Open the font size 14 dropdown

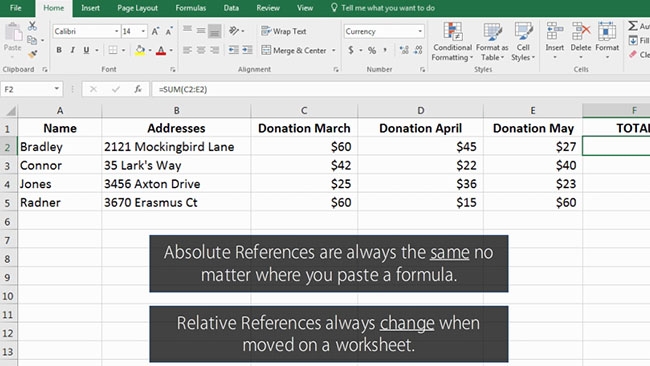(x=143, y=31)
